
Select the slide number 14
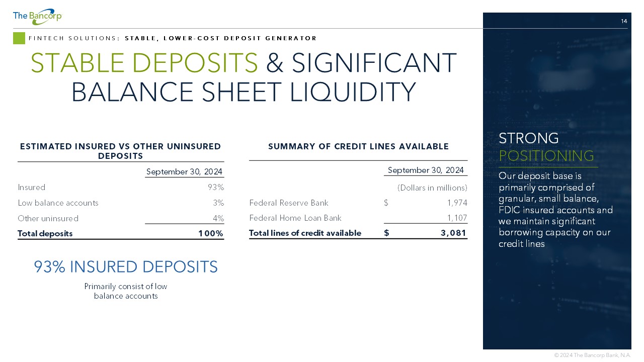click(624, 21)
